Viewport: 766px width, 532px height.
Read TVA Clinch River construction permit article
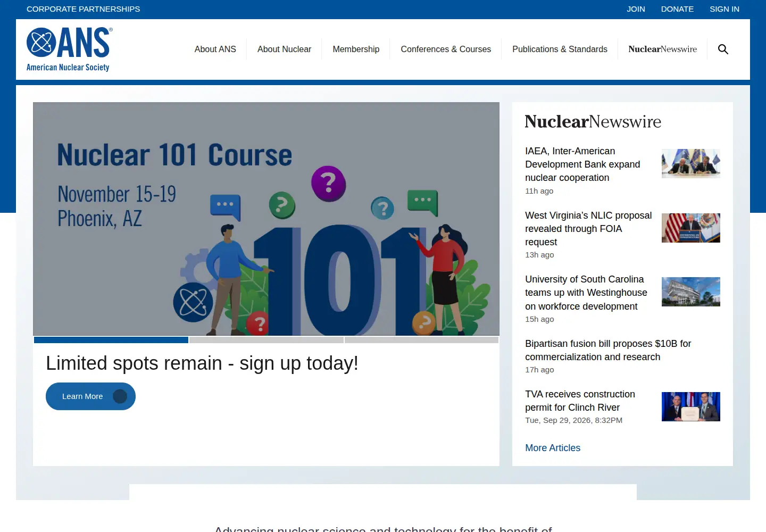(x=580, y=401)
